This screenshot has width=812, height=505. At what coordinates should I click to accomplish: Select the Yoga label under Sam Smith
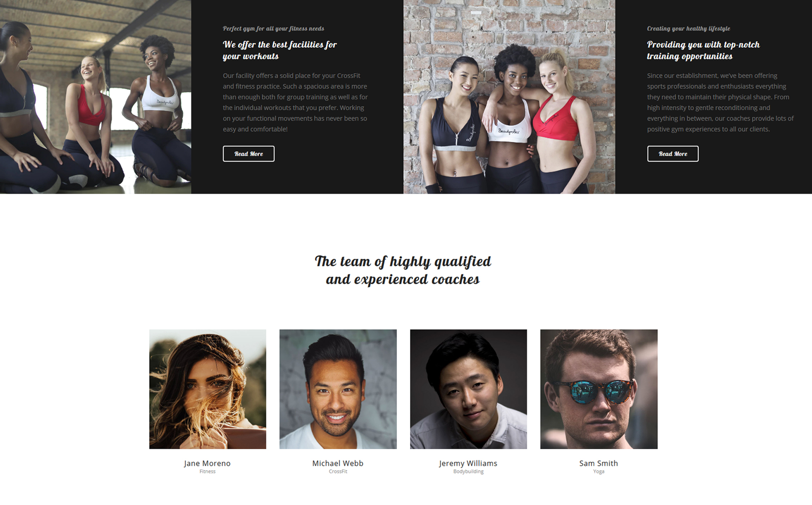[x=599, y=471]
